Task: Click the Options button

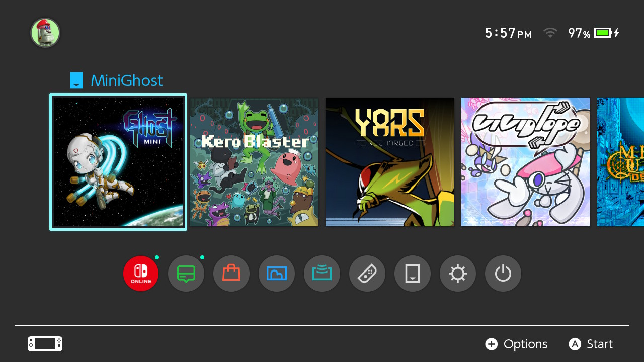Action: [516, 344]
